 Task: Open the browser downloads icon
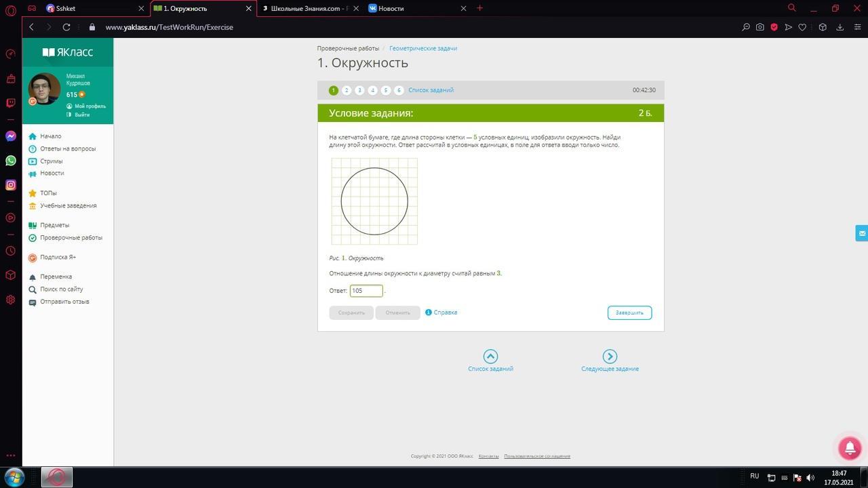coord(840,27)
